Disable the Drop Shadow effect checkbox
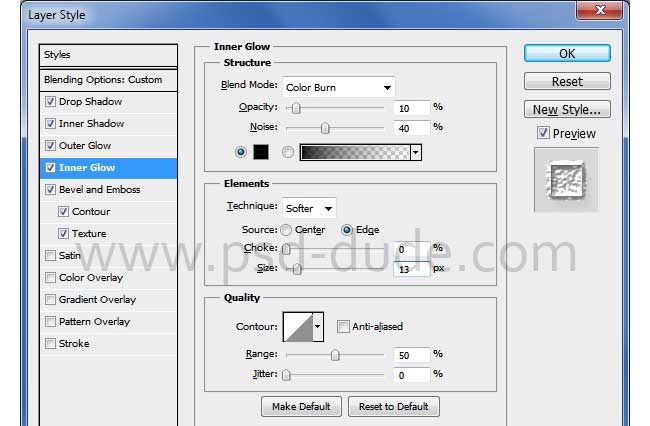Image resolution: width=650 pixels, height=426 pixels. tap(51, 102)
